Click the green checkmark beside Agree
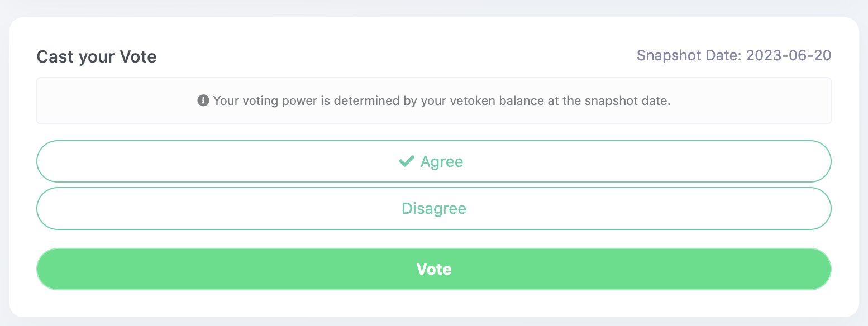 point(406,161)
